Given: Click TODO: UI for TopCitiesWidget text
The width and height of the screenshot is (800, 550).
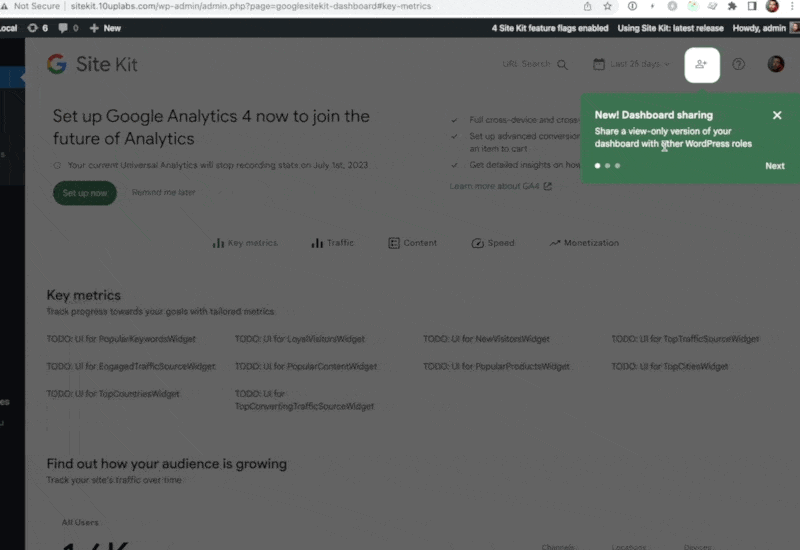Looking at the screenshot, I should pyautogui.click(x=669, y=366).
